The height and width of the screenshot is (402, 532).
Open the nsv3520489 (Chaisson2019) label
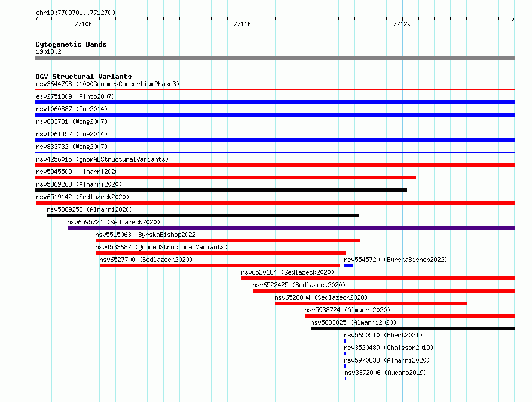click(389, 348)
